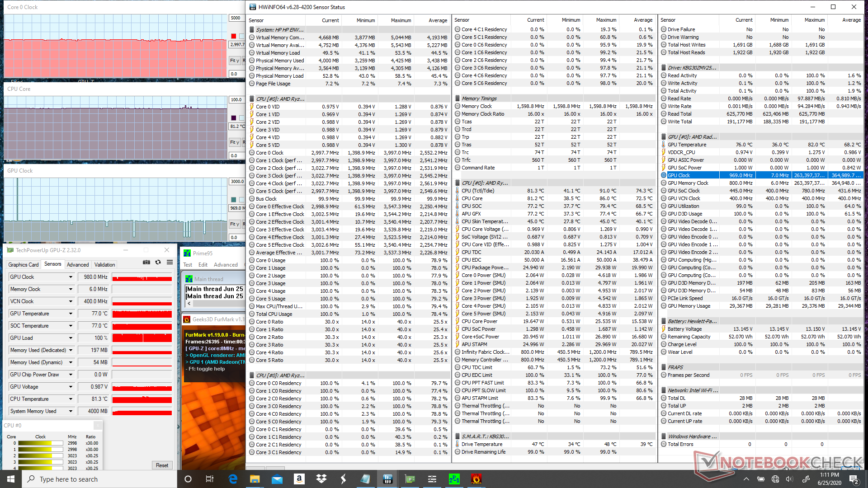Expand GPU Clock sensor dropdown
This screenshot has width=868, height=488.
pos(71,277)
